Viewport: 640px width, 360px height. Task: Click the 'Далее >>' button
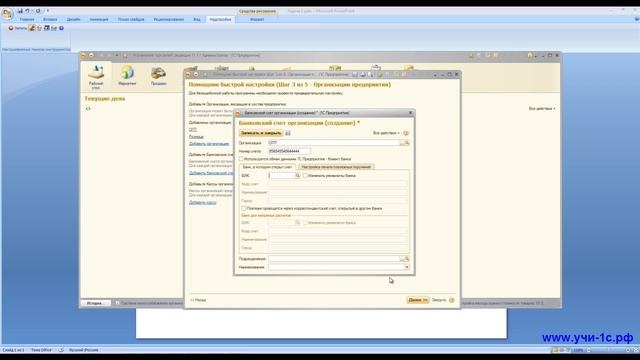[418, 300]
